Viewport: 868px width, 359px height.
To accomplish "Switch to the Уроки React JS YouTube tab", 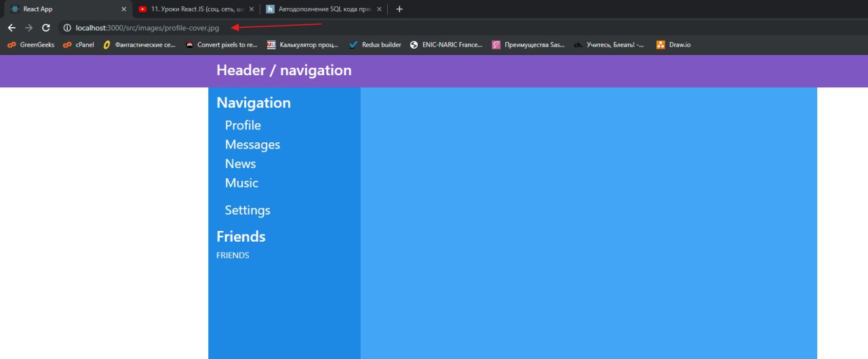I will pyautogui.click(x=195, y=9).
